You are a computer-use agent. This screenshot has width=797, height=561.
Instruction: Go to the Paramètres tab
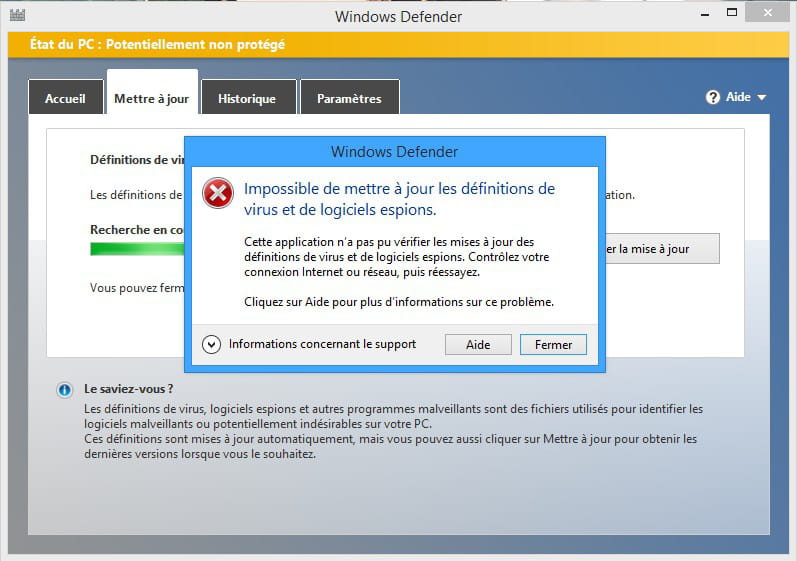[x=350, y=98]
